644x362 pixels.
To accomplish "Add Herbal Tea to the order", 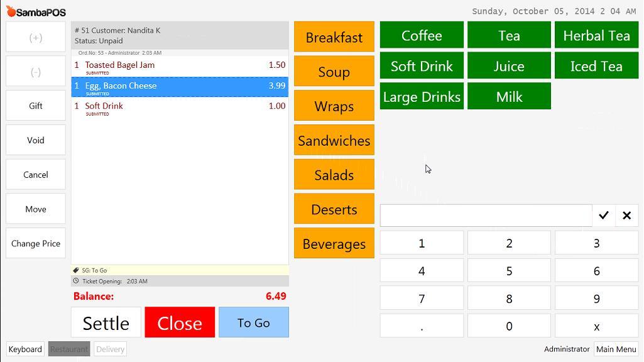I will pyautogui.click(x=596, y=35).
